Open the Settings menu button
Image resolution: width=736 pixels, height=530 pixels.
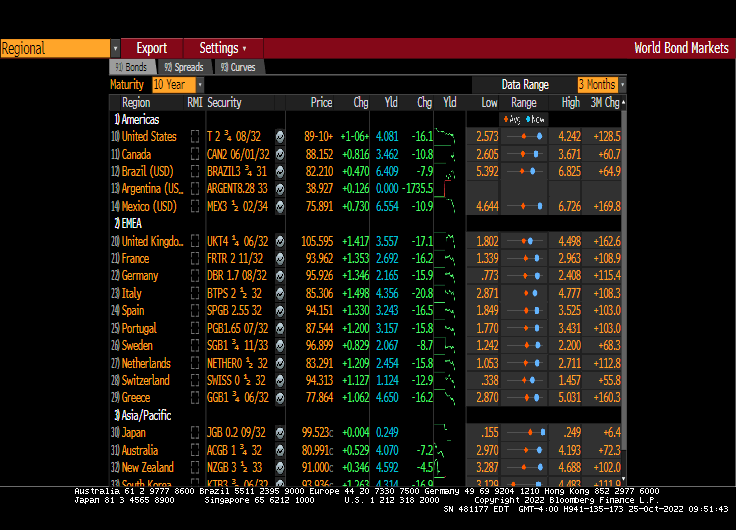pos(223,48)
